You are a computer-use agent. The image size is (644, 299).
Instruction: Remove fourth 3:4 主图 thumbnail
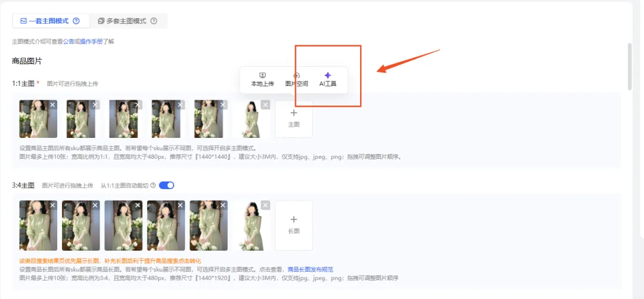pos(181,205)
